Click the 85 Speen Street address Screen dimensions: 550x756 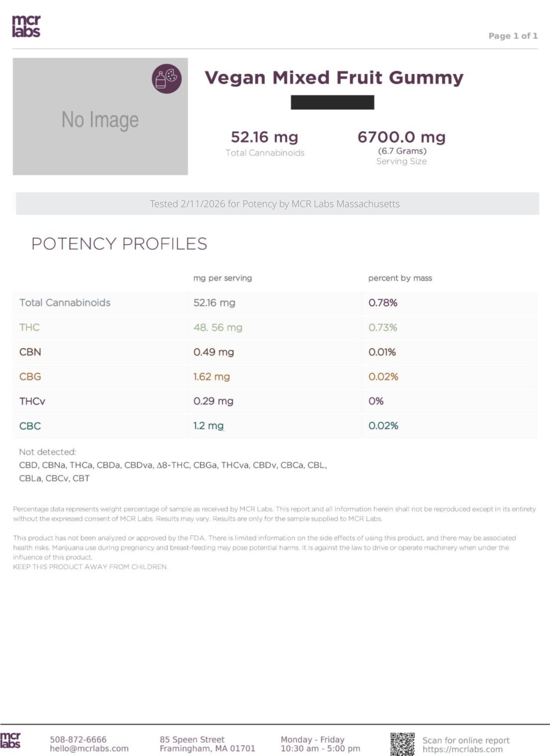[x=192, y=739]
